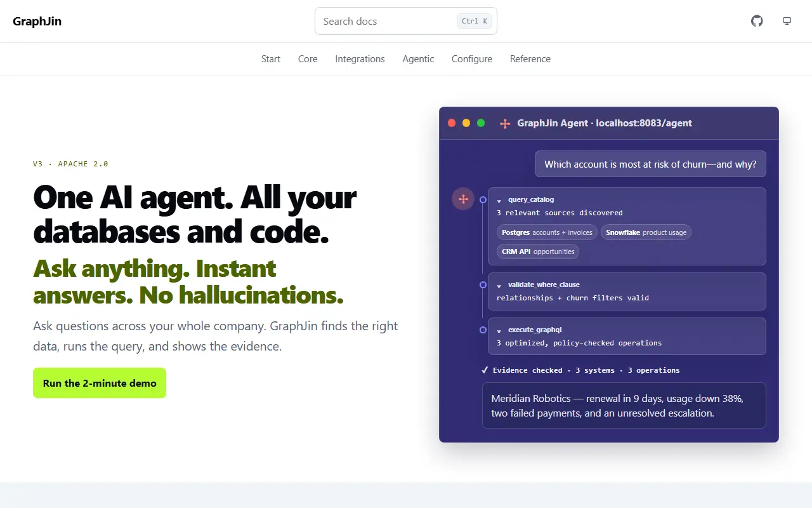Image resolution: width=812 pixels, height=508 pixels.
Task: Click the 'Ask questions across your whole company' paragraph
Action: (216, 336)
